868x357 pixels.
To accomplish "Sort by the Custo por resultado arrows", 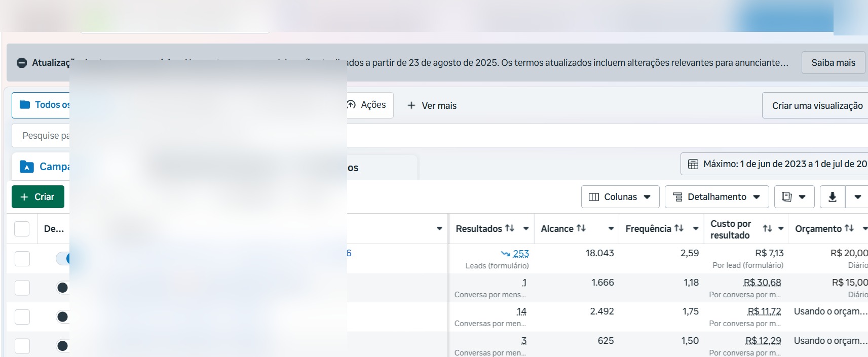I will coord(768,229).
